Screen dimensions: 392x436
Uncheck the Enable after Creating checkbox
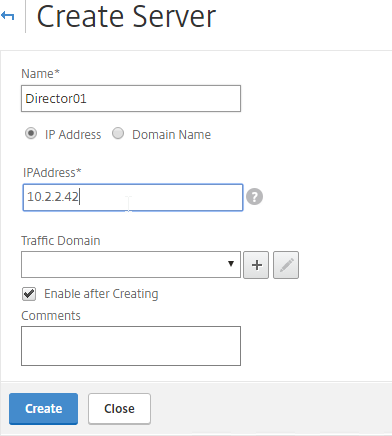point(29,294)
